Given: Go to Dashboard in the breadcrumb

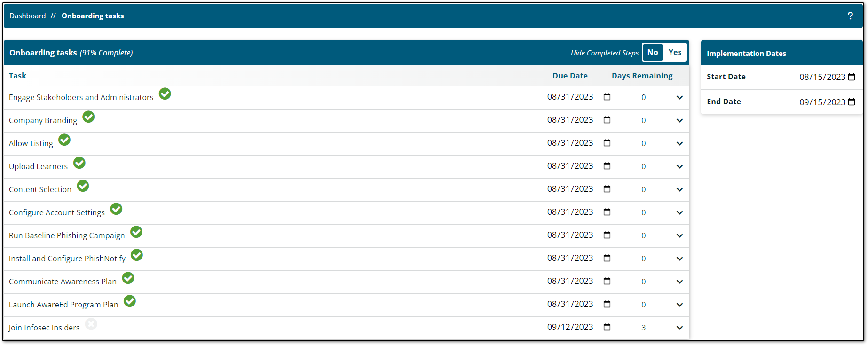Looking at the screenshot, I should [28, 16].
